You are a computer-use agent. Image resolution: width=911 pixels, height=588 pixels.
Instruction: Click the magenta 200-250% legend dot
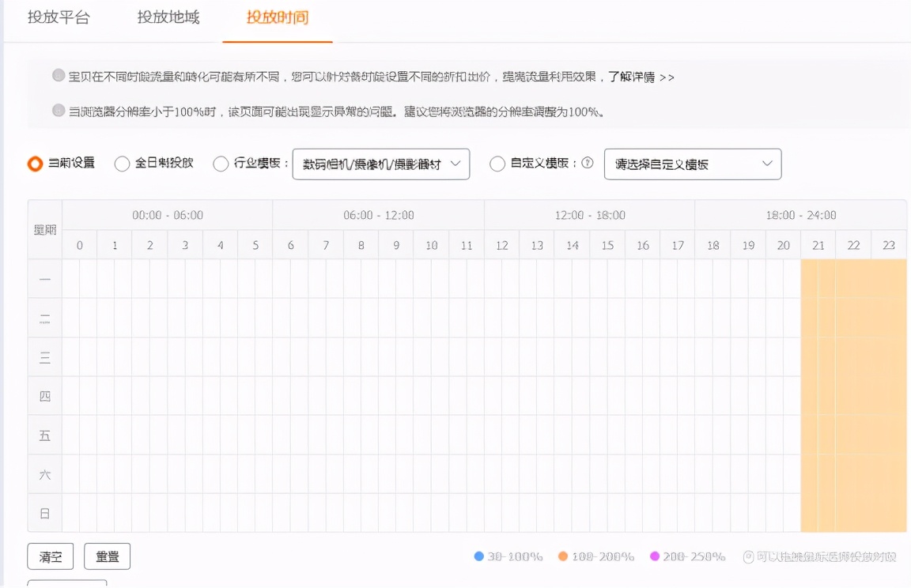pyautogui.click(x=655, y=556)
